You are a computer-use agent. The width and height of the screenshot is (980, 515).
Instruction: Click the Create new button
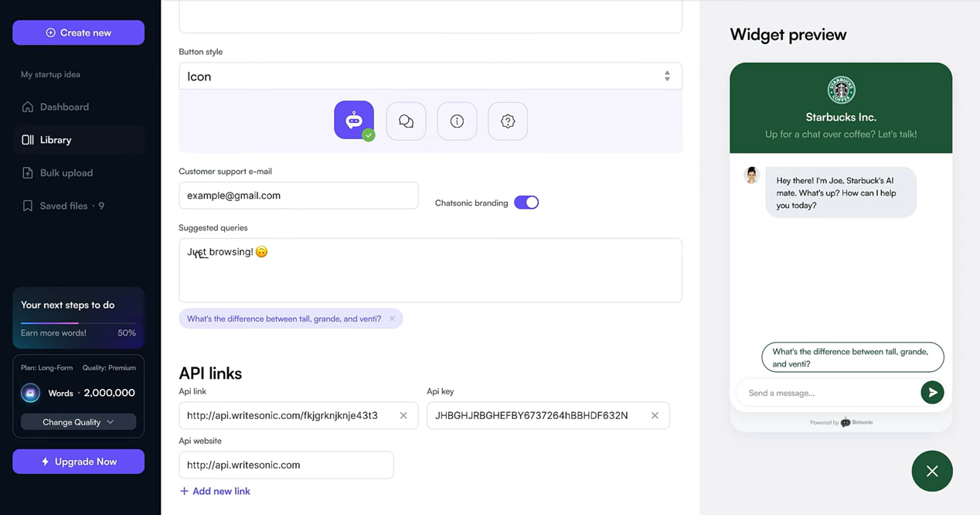[78, 32]
